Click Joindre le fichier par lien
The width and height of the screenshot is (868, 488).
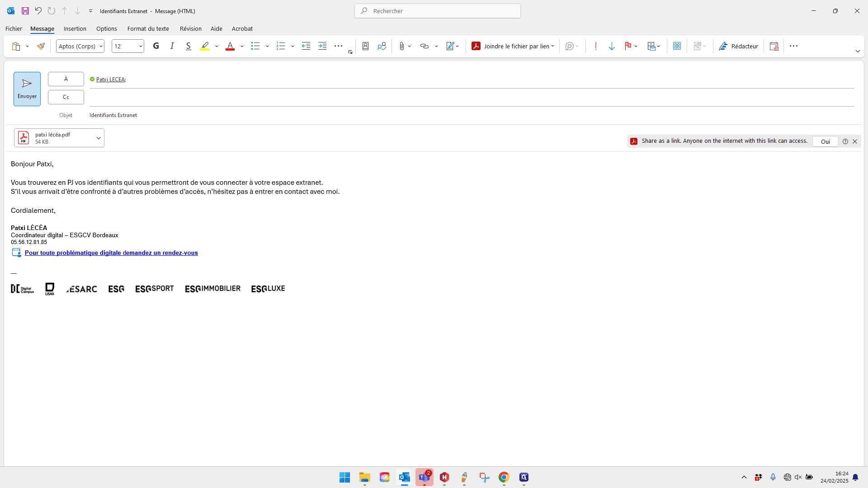tap(513, 46)
